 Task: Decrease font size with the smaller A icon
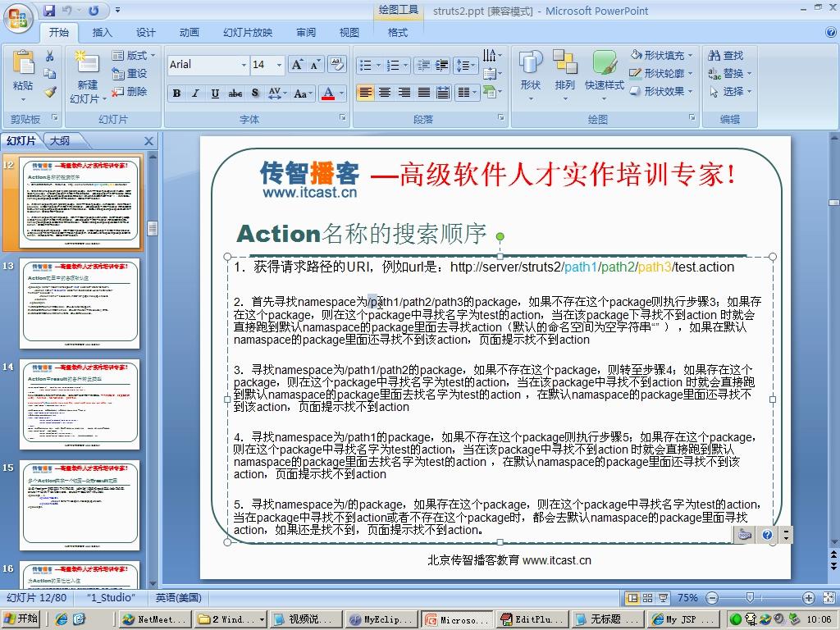pyautogui.click(x=315, y=65)
